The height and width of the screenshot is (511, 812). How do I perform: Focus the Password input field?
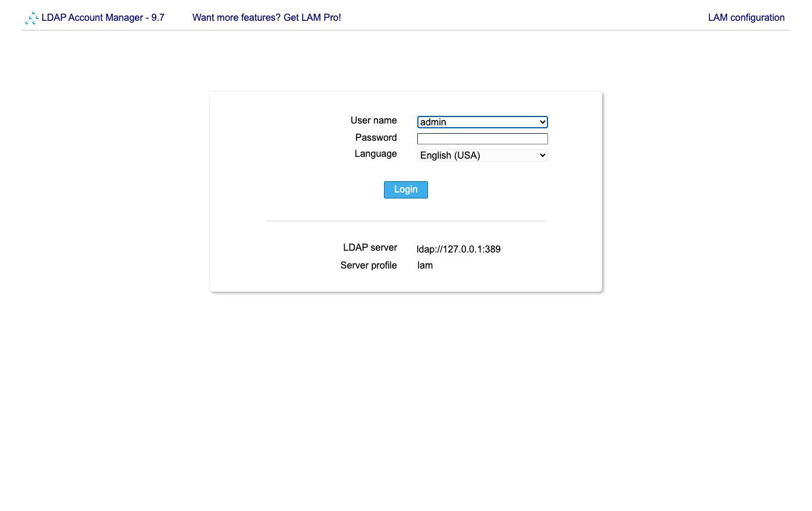click(483, 138)
